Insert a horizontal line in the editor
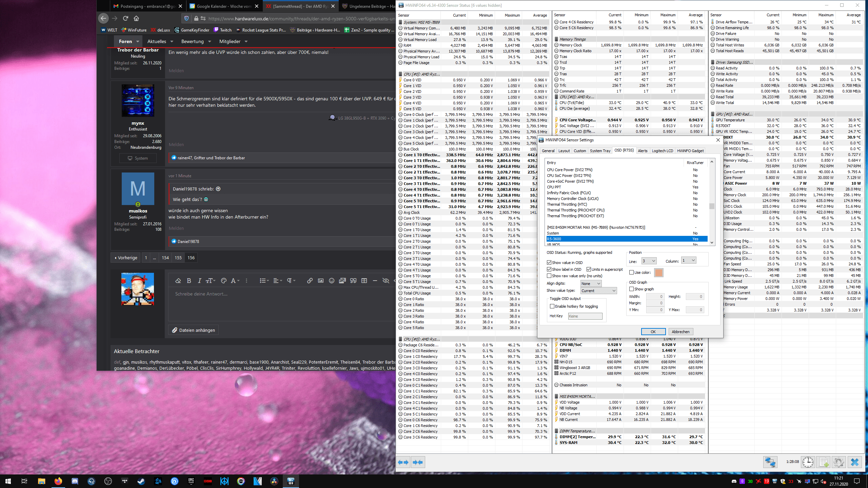The width and height of the screenshot is (868, 488). coord(375,281)
